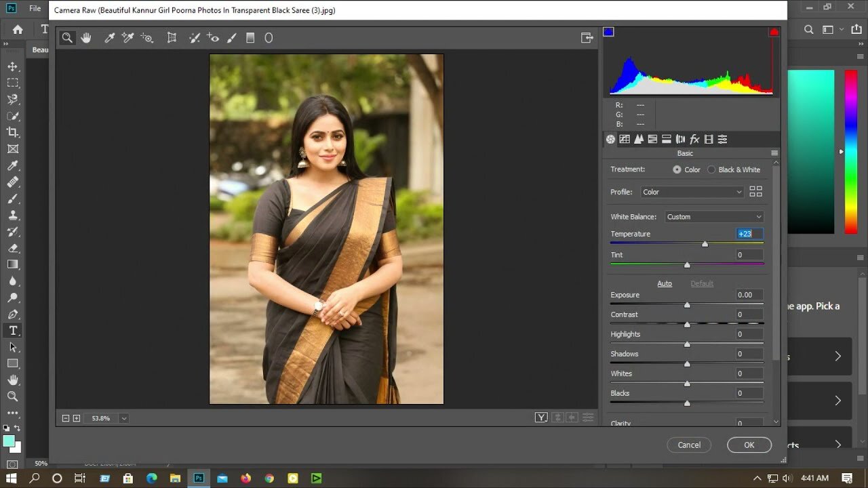Click the OK button
The image size is (868, 488).
(x=749, y=445)
